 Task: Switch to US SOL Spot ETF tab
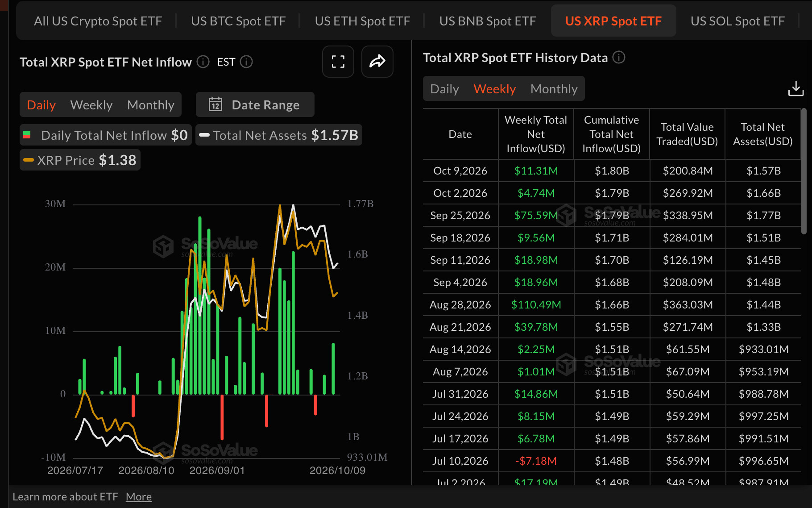coord(737,21)
